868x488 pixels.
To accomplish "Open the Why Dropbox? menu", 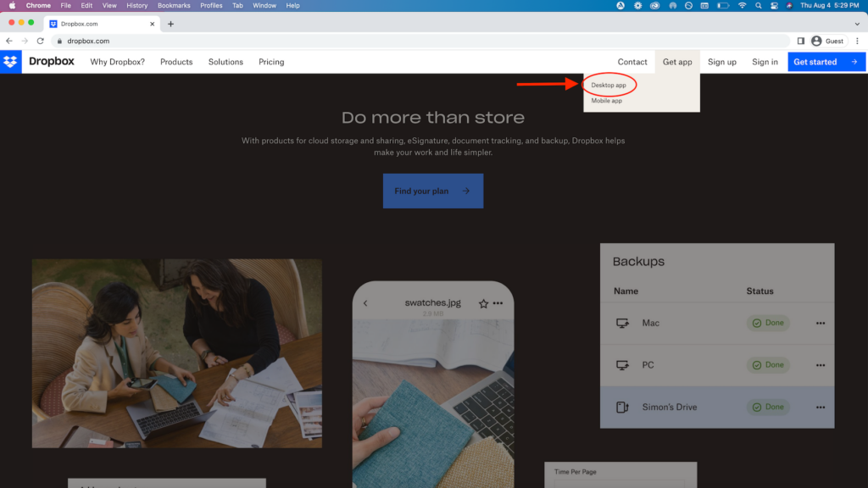I will pyautogui.click(x=117, y=62).
